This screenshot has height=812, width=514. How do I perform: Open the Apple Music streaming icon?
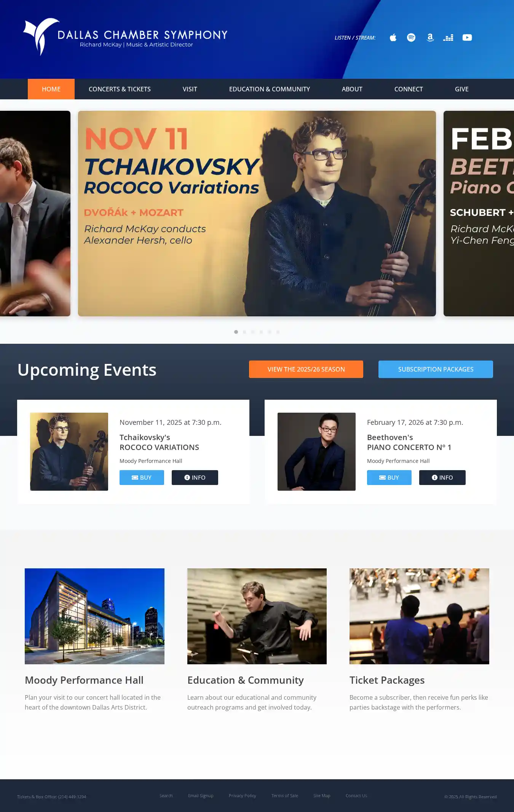click(x=393, y=37)
